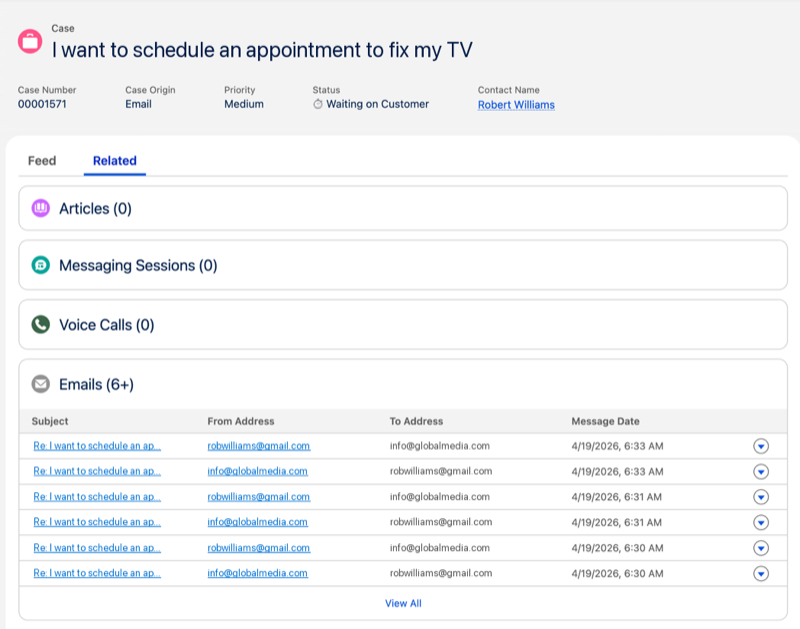Screen dimensions: 800x629
Task: Open subject of 6:31 AM email from info@globalmedia.com
Action: click(97, 522)
